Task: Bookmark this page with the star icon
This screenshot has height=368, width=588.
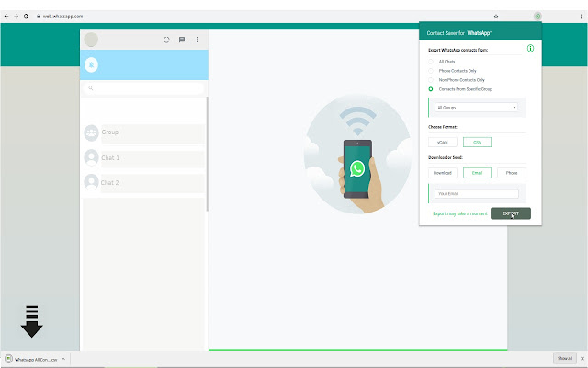Action: [x=496, y=17]
